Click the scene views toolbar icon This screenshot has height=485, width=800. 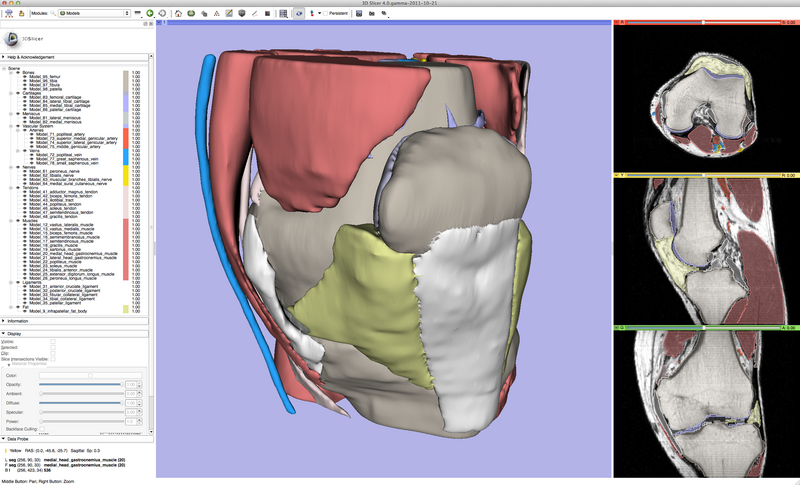(371, 13)
